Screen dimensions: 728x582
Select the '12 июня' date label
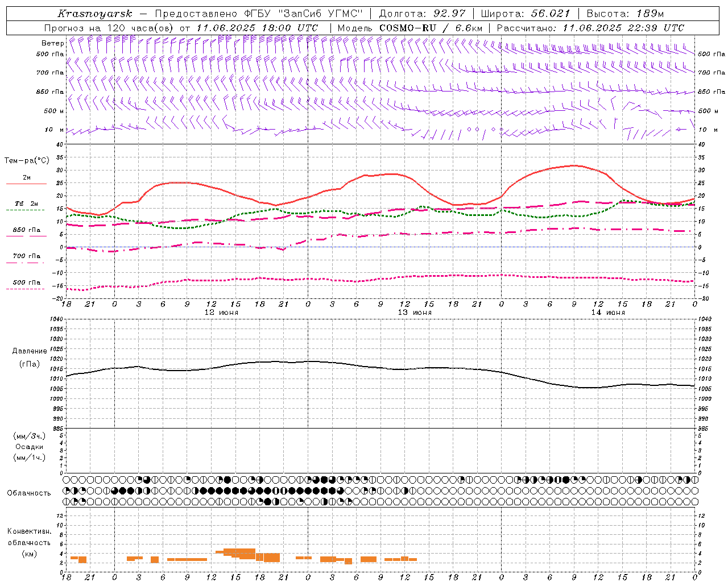tap(221, 313)
